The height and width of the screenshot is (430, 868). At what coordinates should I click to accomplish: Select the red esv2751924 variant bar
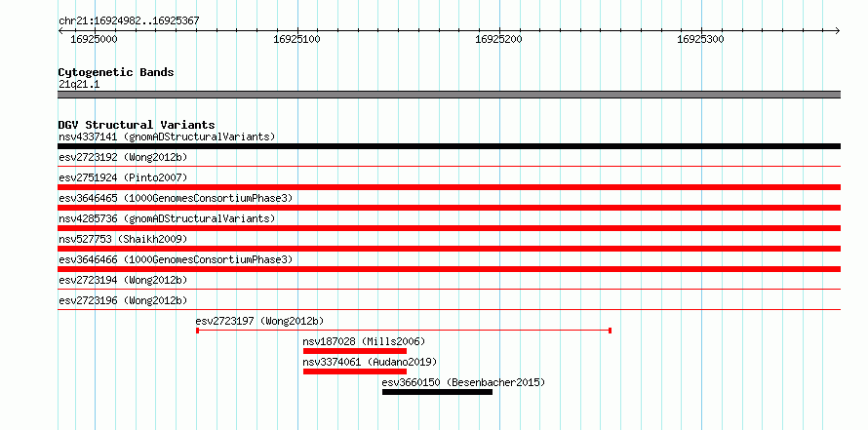449,187
